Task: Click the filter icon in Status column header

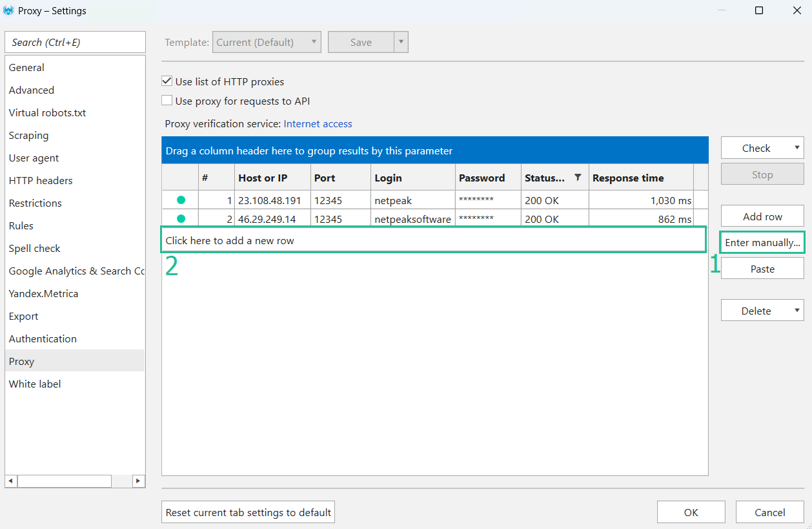Action: 578,178
